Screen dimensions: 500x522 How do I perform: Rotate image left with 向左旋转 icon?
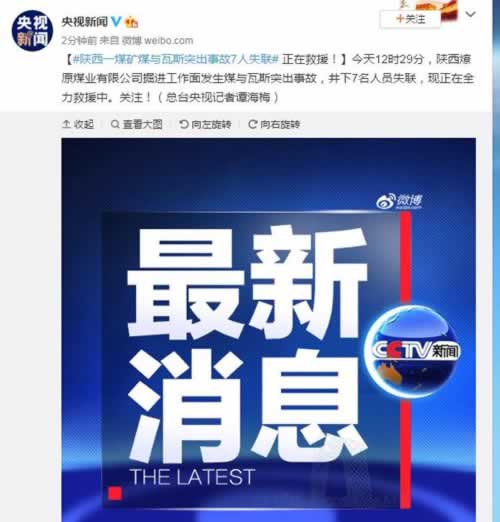click(x=184, y=124)
